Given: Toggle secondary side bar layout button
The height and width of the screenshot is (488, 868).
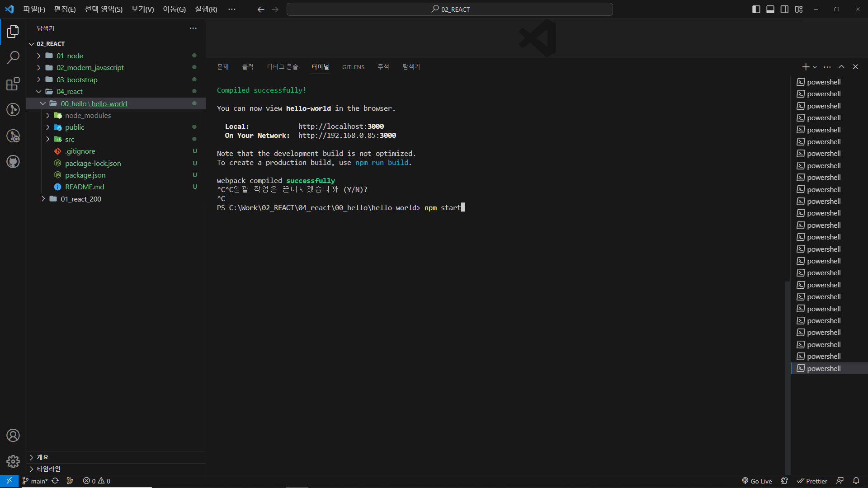Looking at the screenshot, I should point(784,9).
